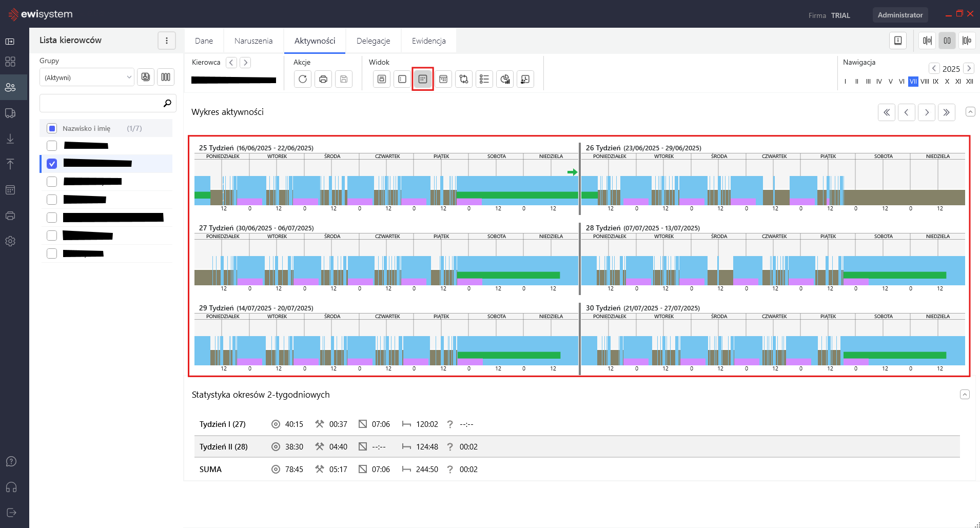
Task: Collapse the Statystyka okresów 2-tygodniowych section
Action: [965, 395]
